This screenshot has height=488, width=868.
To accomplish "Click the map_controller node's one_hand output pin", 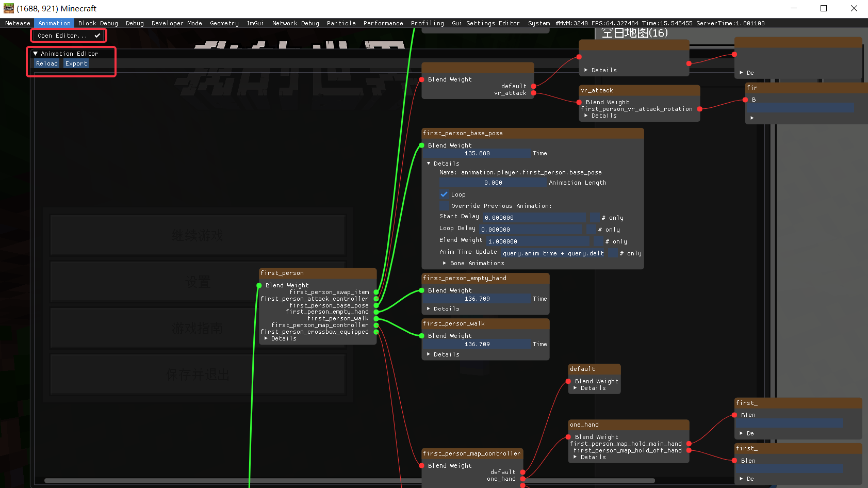I will (x=522, y=479).
